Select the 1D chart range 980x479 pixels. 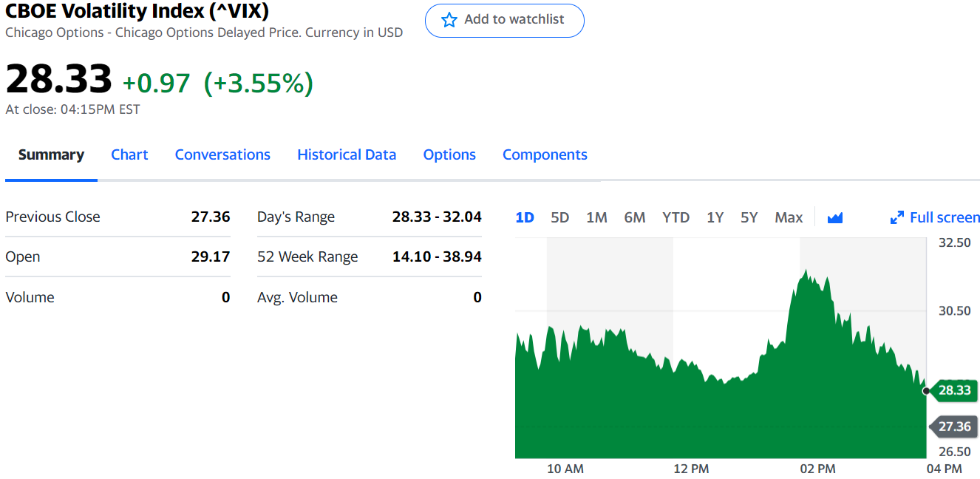coord(525,217)
